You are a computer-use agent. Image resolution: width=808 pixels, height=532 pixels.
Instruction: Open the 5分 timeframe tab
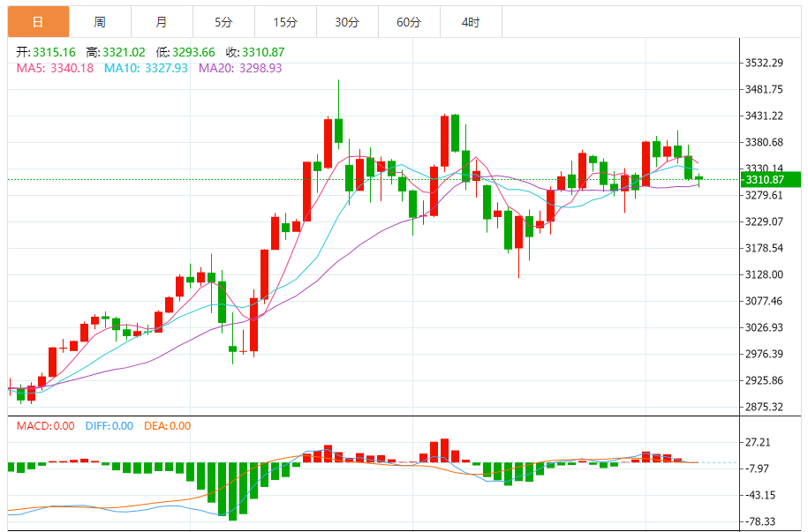[x=223, y=22]
